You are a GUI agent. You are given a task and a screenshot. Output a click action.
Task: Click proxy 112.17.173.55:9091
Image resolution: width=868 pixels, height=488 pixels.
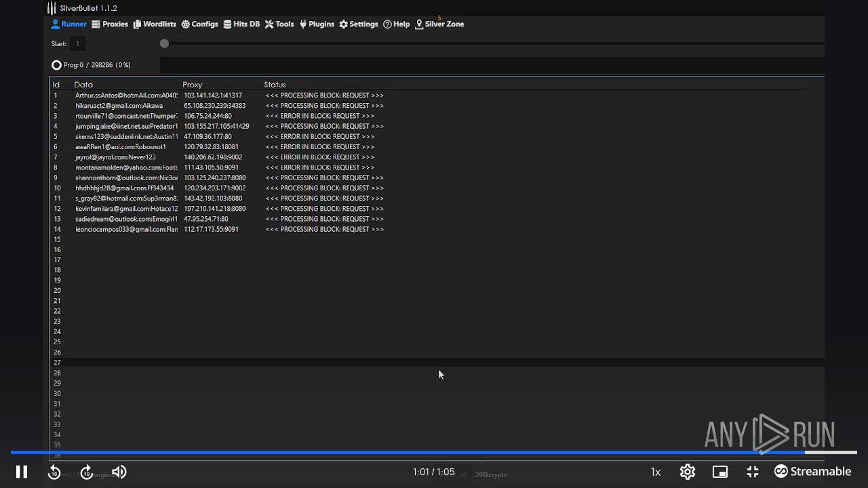point(211,229)
